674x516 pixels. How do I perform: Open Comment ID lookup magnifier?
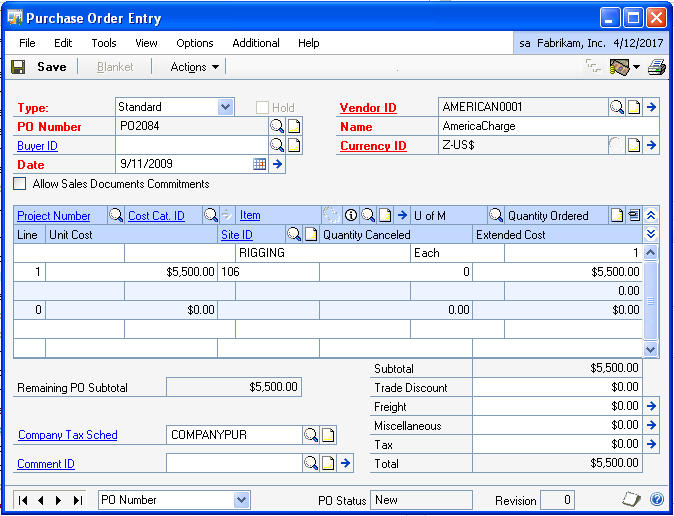pos(311,463)
